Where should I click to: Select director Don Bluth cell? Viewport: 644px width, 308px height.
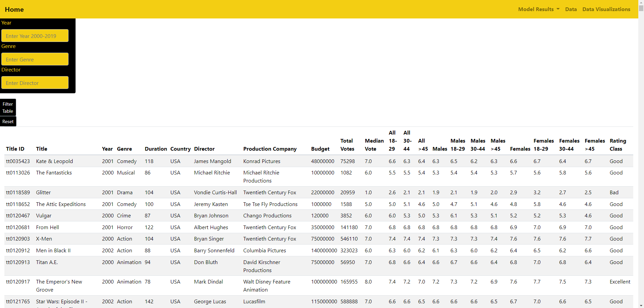tap(206, 262)
